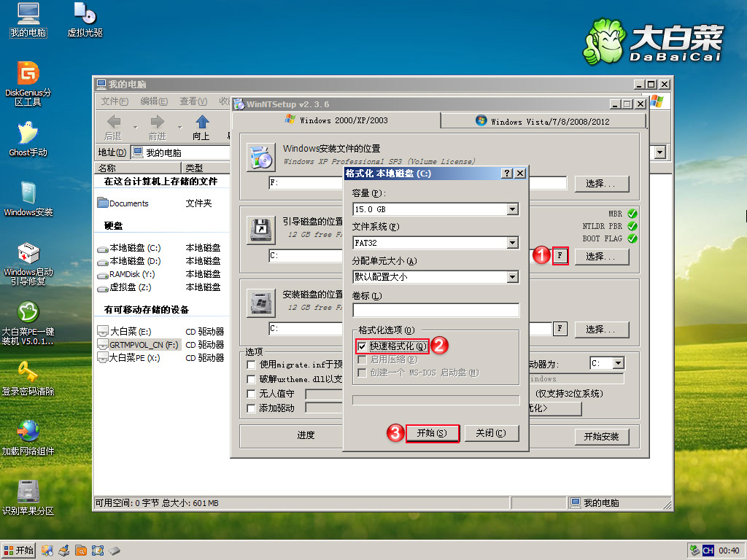Click the 向上 up-folder toolbar icon
The image size is (747, 560).
tap(201, 122)
